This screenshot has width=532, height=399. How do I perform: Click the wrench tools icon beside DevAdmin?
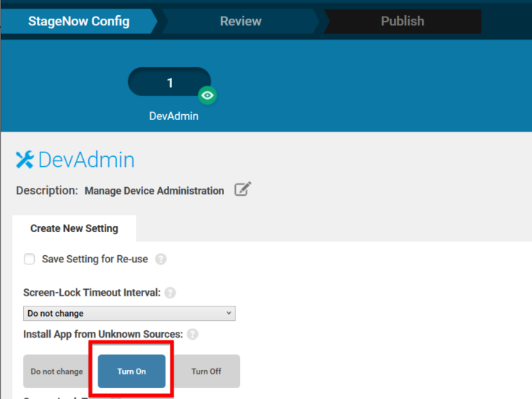pyautogui.click(x=25, y=160)
